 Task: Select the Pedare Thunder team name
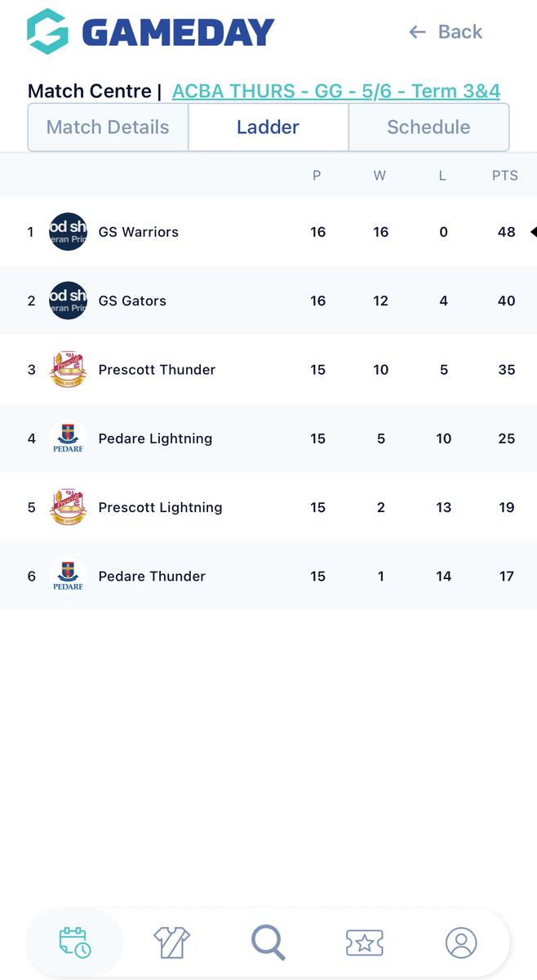[152, 576]
